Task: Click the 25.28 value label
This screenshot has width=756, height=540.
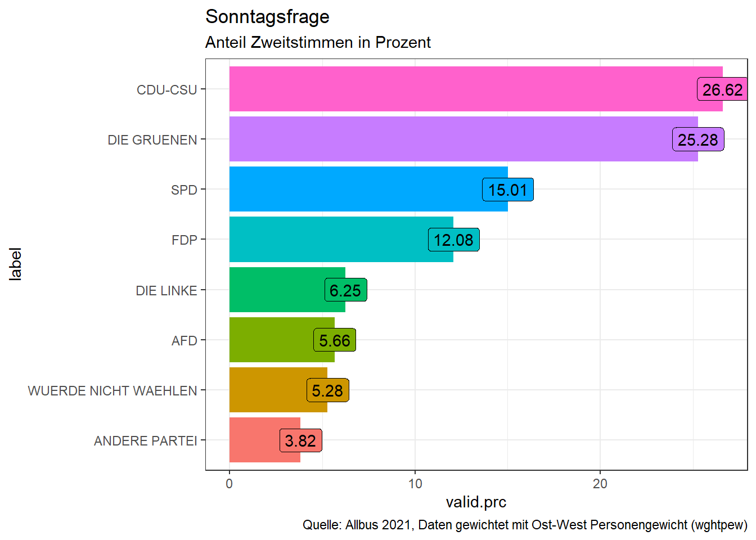Action: (x=697, y=139)
